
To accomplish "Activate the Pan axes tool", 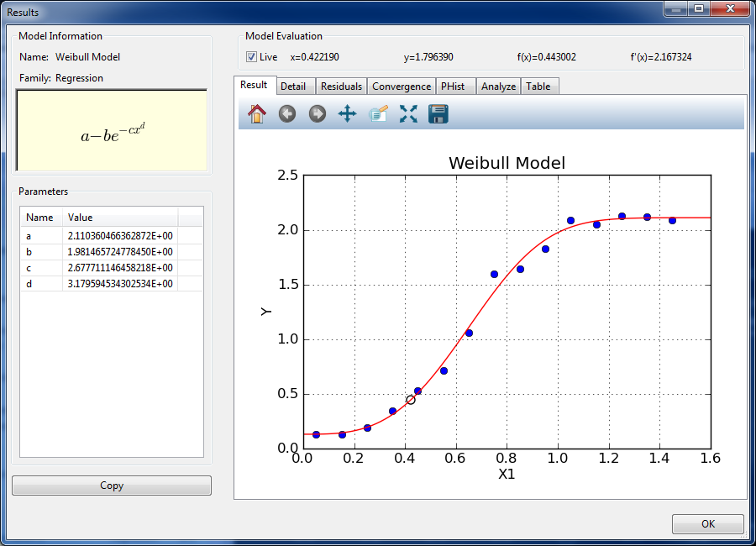I will click(x=347, y=114).
